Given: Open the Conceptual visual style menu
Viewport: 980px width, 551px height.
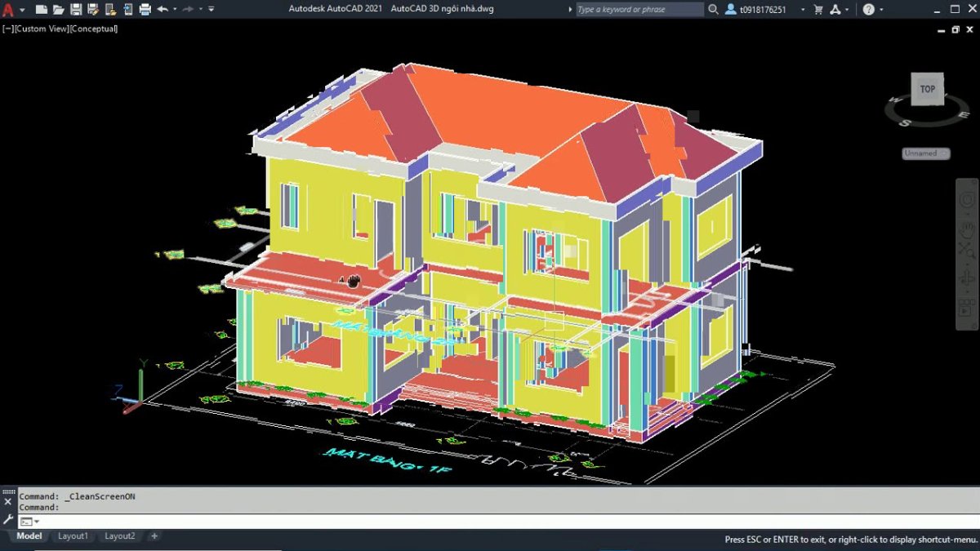Looking at the screenshot, I should point(94,29).
